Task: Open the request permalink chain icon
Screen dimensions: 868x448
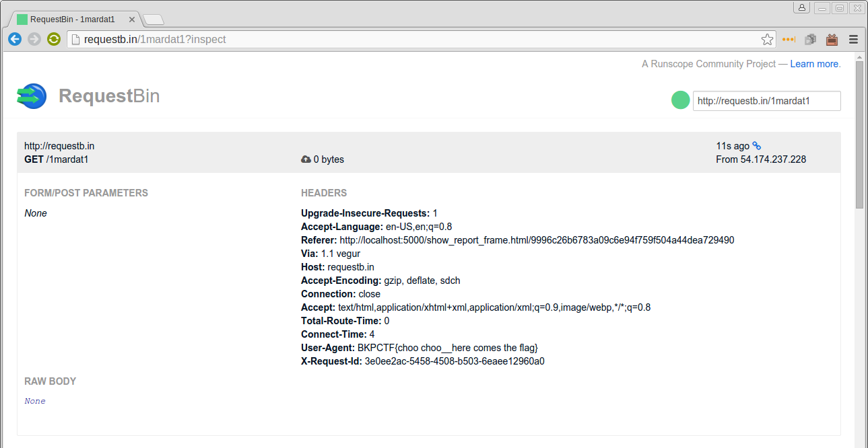Action: (x=756, y=145)
